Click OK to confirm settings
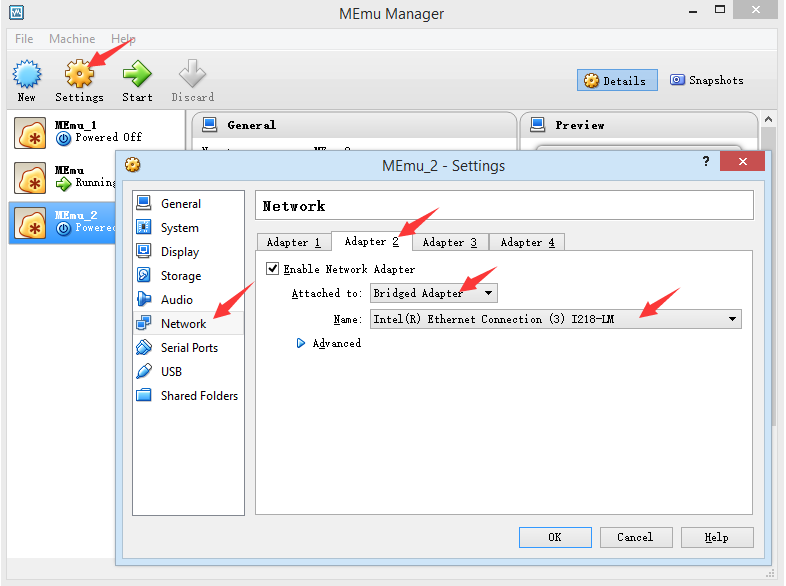The image size is (786, 586). (x=555, y=537)
